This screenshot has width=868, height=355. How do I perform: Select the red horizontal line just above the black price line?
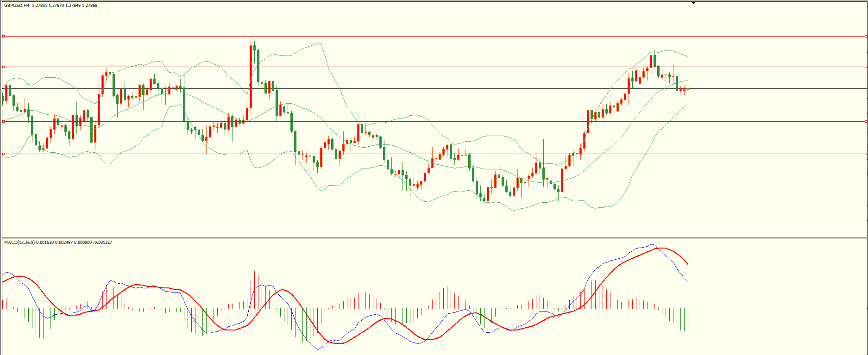[x=434, y=67]
